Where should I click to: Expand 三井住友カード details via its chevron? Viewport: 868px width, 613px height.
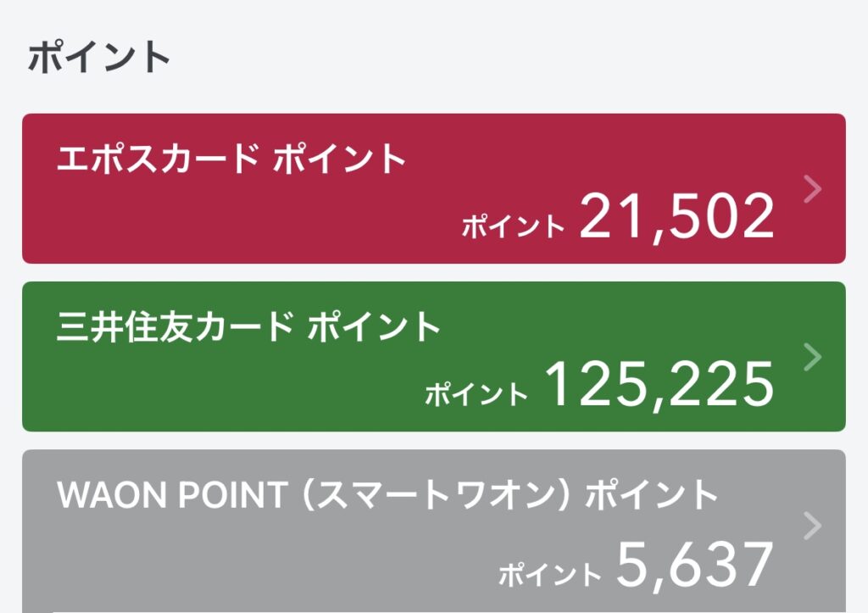pyautogui.click(x=812, y=357)
